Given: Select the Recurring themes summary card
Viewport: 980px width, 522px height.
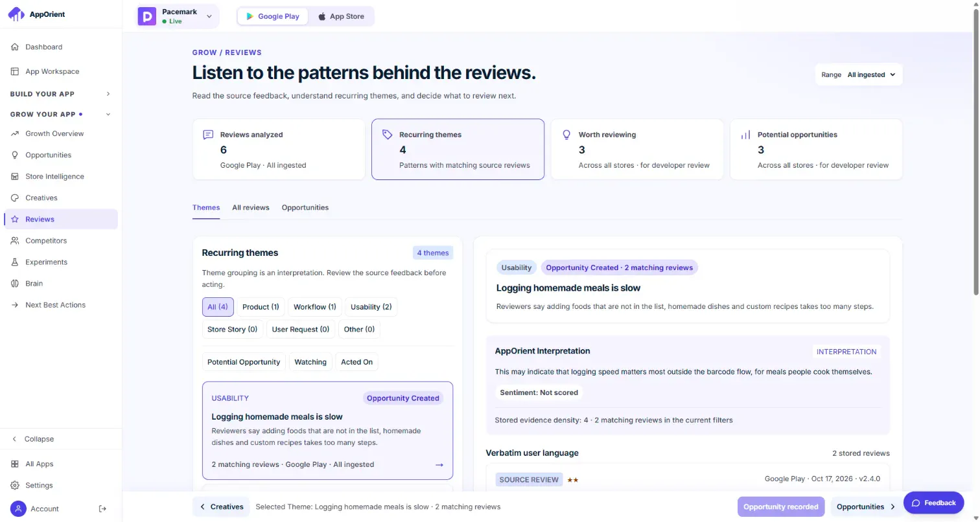Looking at the screenshot, I should pyautogui.click(x=458, y=149).
